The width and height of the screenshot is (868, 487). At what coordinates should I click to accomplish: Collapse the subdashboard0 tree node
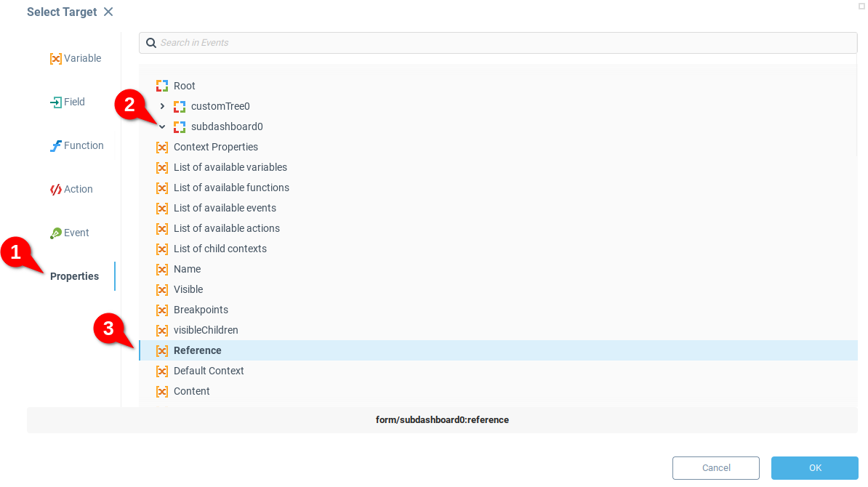tap(162, 126)
